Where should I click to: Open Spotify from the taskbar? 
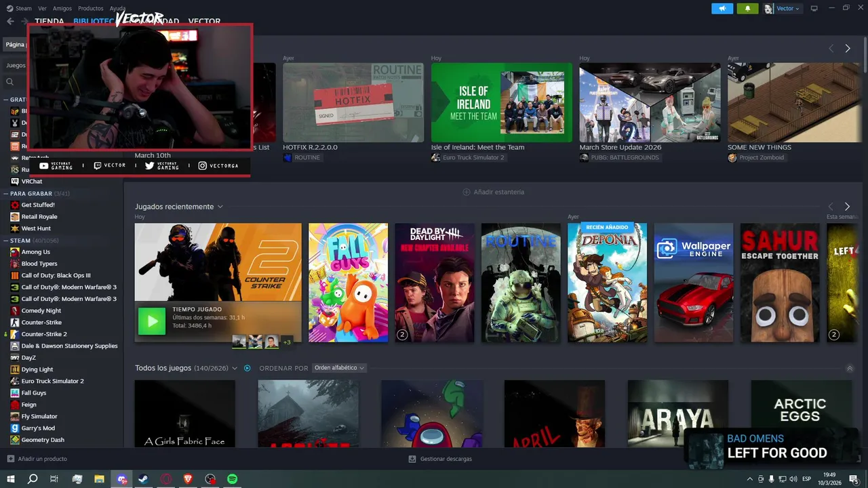232,479
